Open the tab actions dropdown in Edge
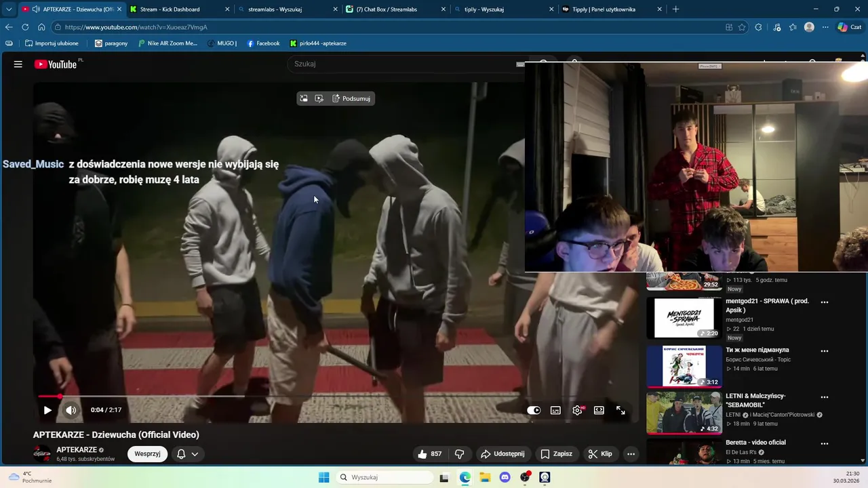The width and height of the screenshot is (868, 488). coord(8,9)
